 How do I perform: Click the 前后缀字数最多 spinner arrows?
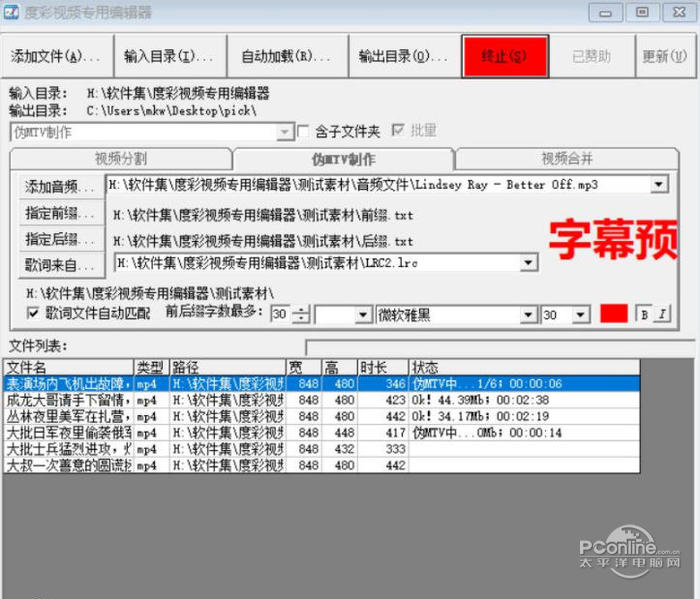point(300,314)
